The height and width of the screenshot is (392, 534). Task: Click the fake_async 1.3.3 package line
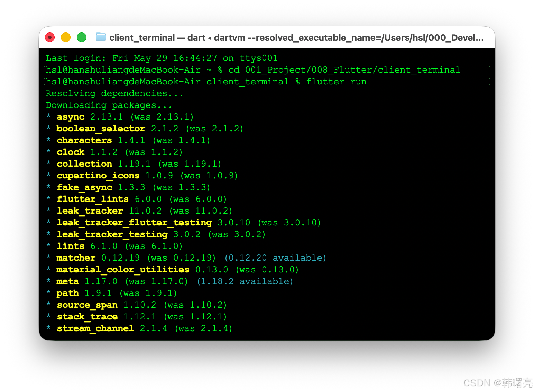coord(128,187)
